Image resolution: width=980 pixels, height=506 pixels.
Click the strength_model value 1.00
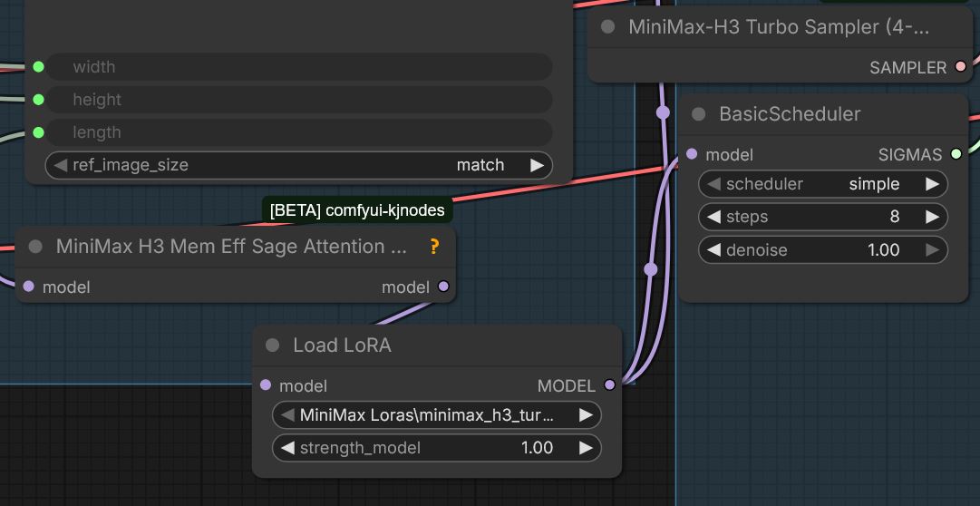537,448
